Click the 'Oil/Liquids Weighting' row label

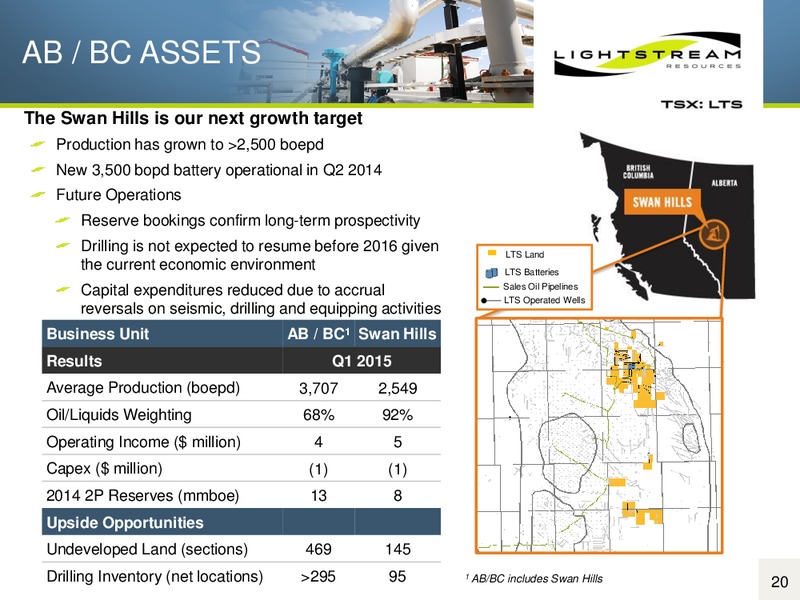[119, 415]
